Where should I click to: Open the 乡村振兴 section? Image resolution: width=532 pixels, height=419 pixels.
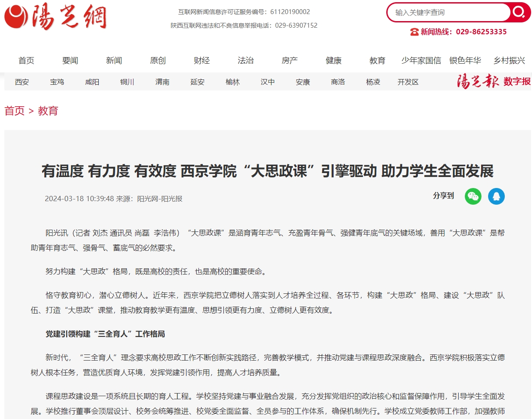pos(509,61)
